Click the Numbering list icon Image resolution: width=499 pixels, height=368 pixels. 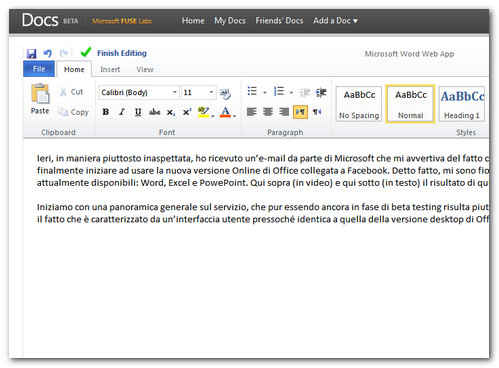279,91
